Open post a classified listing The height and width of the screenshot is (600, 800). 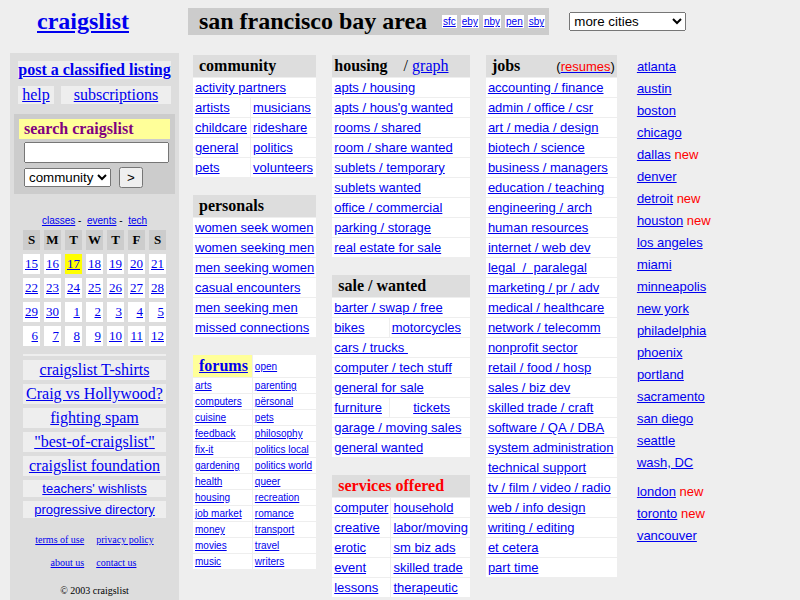pos(94,70)
